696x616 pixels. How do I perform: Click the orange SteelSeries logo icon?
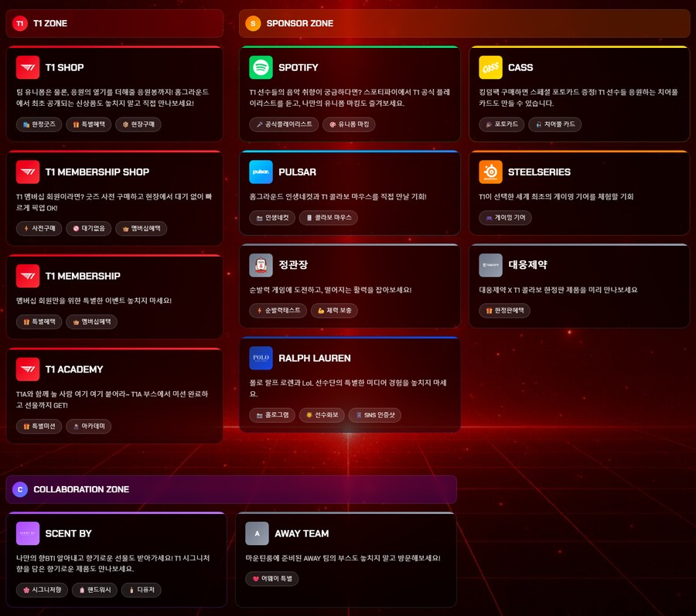click(x=490, y=172)
